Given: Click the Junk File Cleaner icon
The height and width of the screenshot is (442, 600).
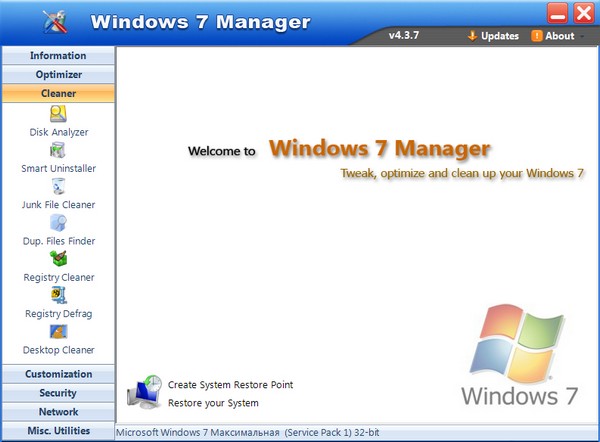Looking at the screenshot, I should [58, 186].
